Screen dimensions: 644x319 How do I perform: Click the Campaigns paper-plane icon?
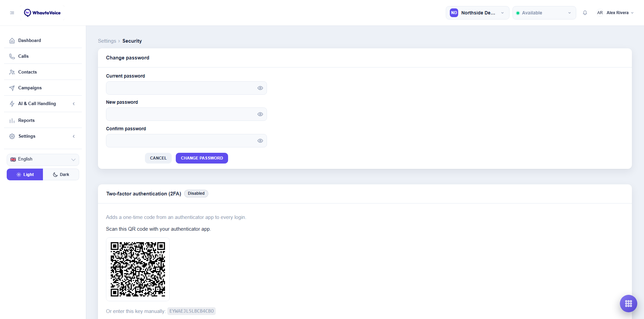tap(12, 88)
